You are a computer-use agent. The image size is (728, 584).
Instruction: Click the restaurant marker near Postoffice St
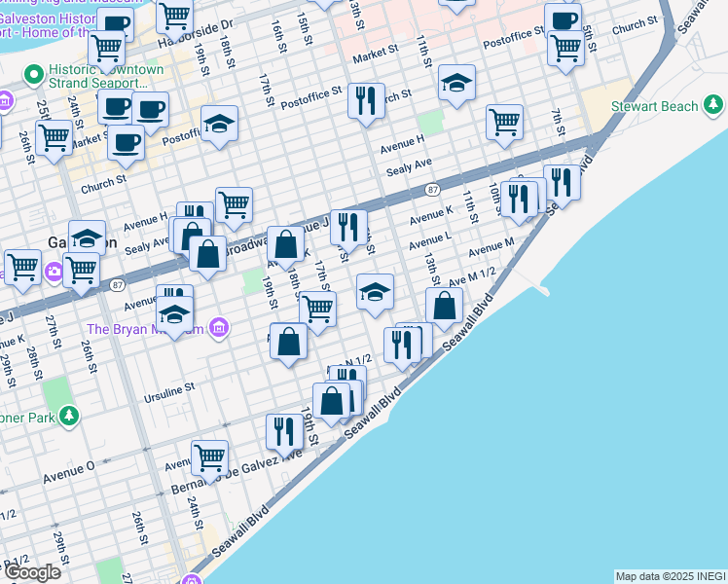(365, 101)
